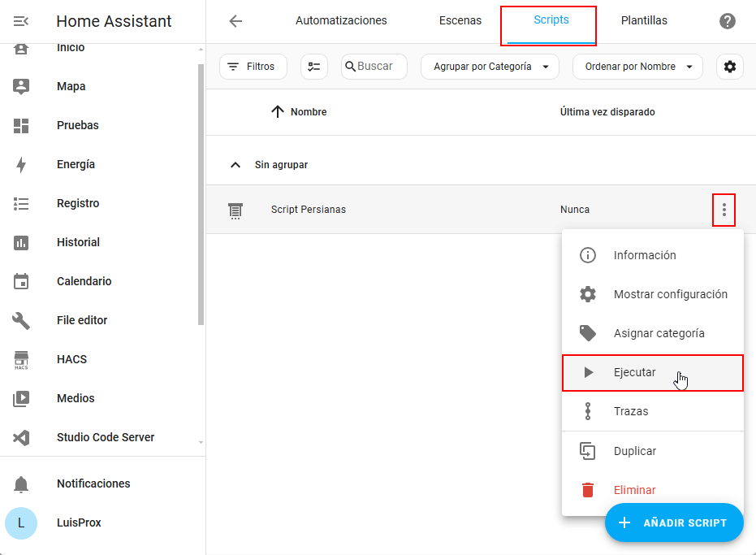
Task: Open table settings gear icon
Action: pyautogui.click(x=729, y=67)
